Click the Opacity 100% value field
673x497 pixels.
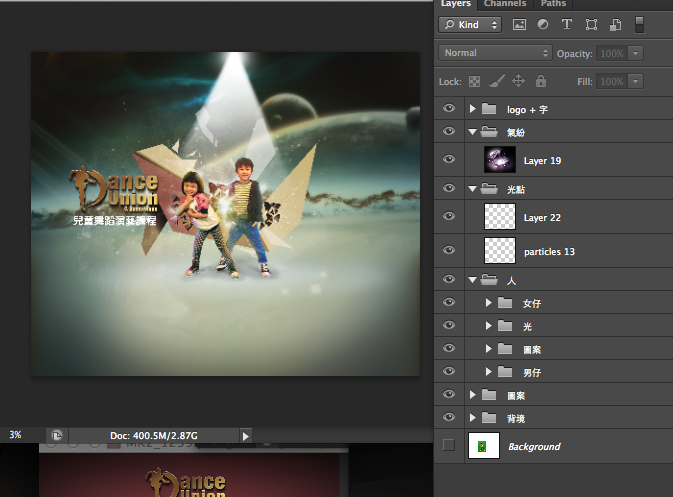click(x=612, y=53)
